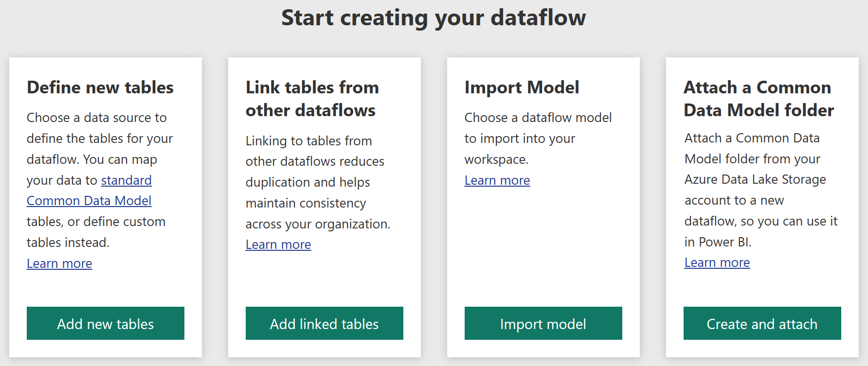Follow Learn more in the Attach folder card
The height and width of the screenshot is (366, 868).
coord(717,262)
